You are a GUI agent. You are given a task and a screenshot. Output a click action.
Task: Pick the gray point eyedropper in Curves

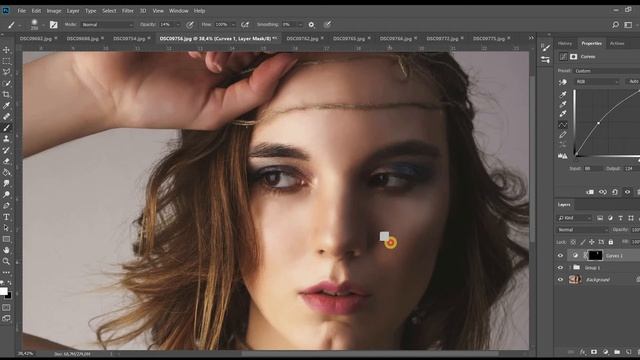pyautogui.click(x=563, y=104)
